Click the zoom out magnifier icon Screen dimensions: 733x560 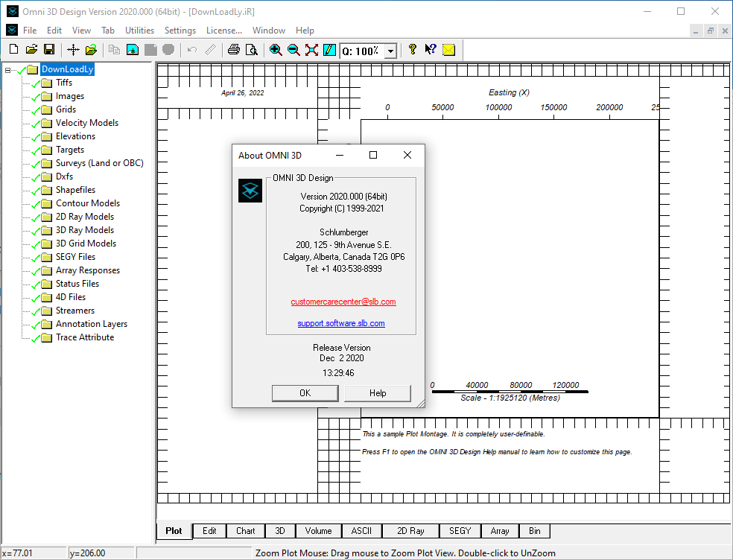click(x=293, y=50)
